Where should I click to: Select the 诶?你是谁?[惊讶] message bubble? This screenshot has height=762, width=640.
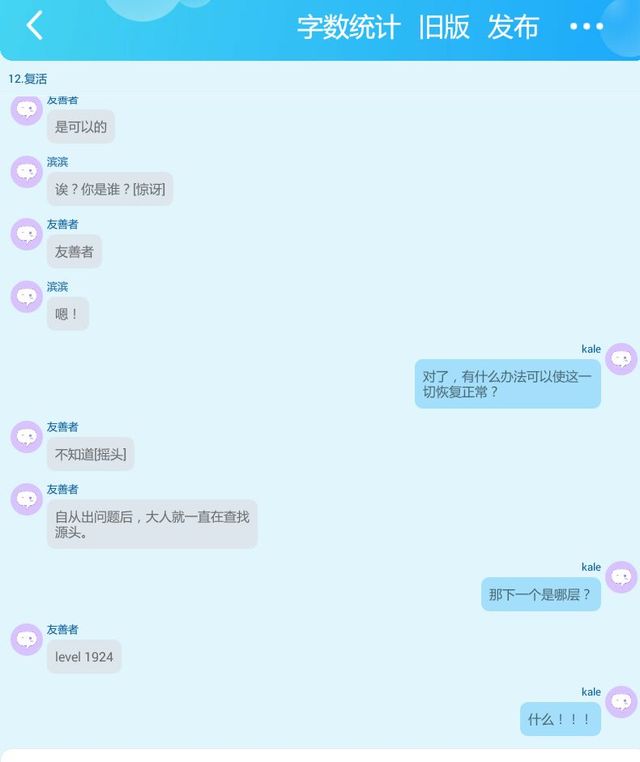110,189
